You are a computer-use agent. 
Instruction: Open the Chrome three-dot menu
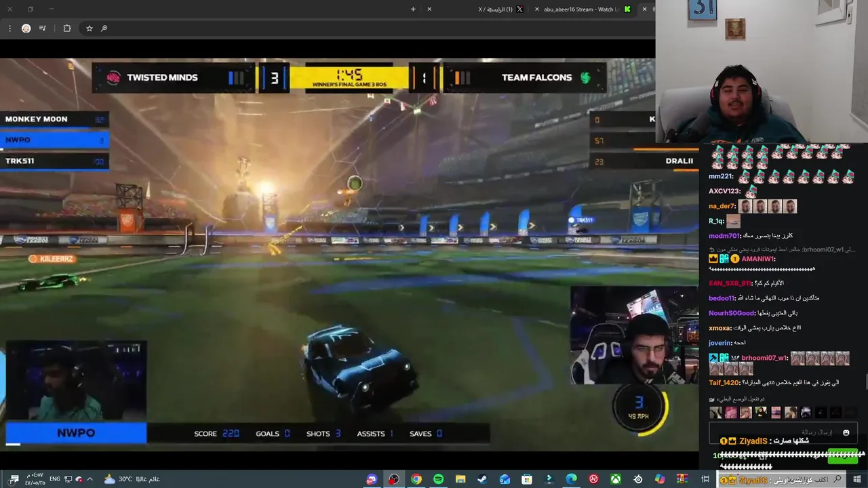pyautogui.click(x=9, y=28)
